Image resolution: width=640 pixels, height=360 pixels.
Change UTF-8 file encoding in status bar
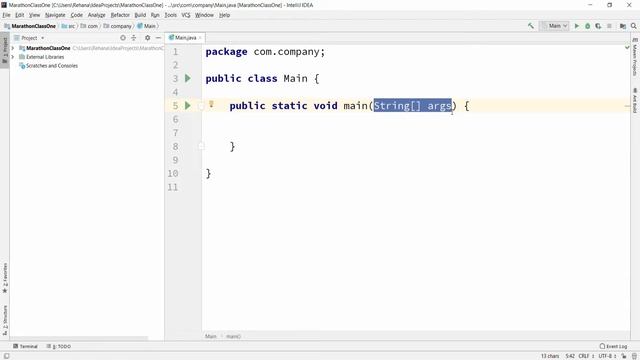pyautogui.click(x=607, y=356)
